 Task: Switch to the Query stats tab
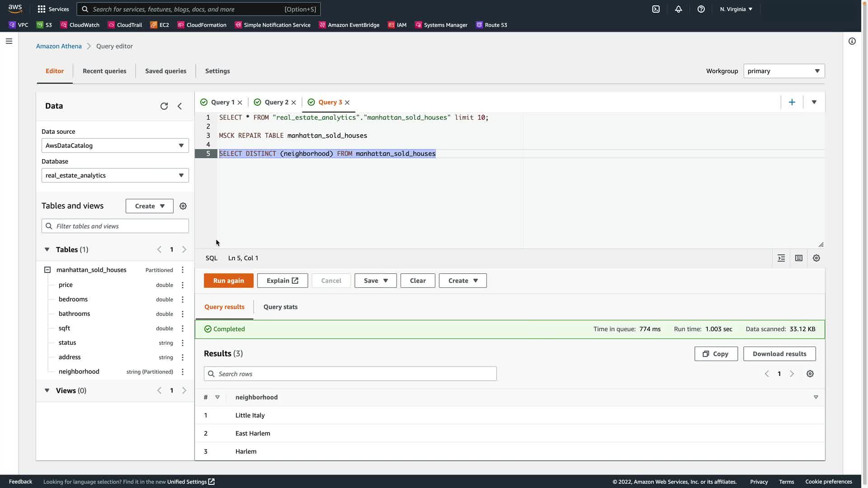pos(280,307)
